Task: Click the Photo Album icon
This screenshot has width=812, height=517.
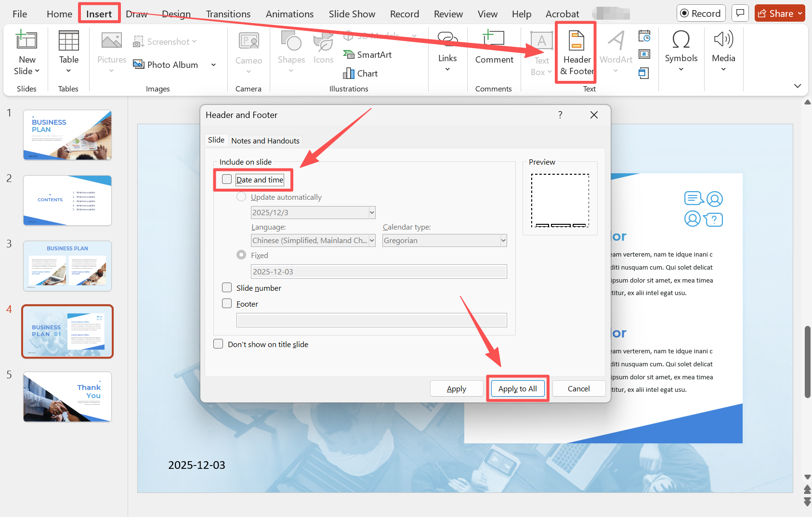Action: pyautogui.click(x=139, y=65)
